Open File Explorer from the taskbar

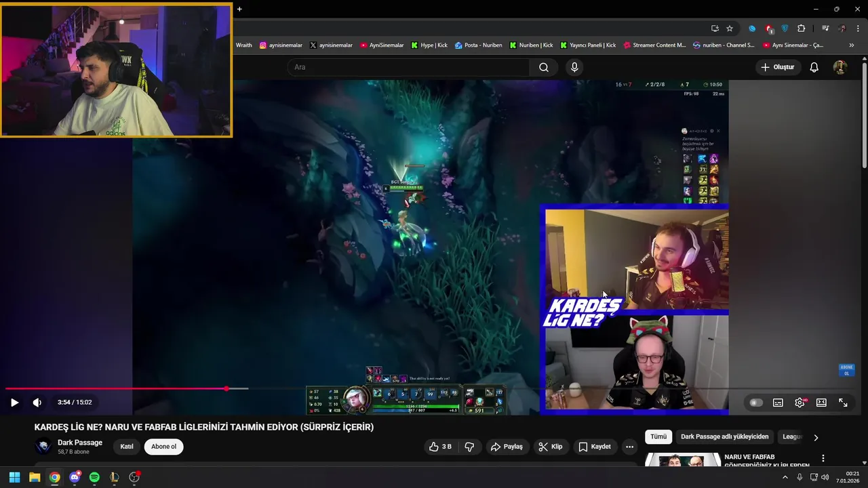[35, 477]
